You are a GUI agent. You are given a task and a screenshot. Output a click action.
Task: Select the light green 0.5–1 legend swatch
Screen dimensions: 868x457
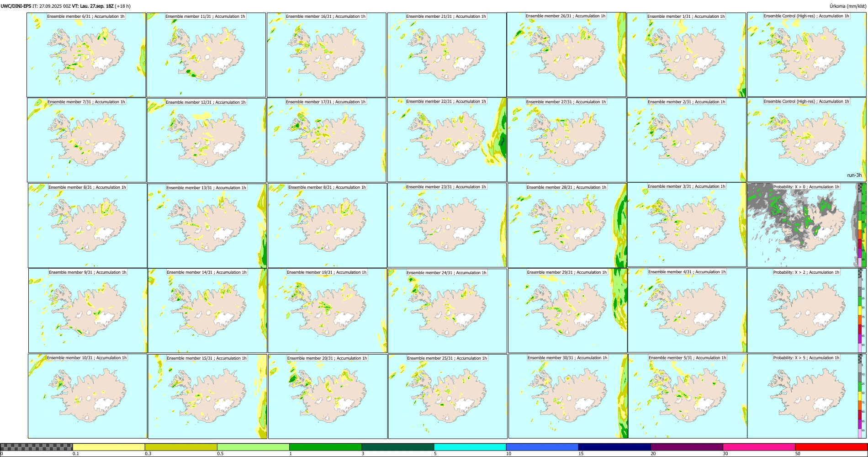[253, 447]
